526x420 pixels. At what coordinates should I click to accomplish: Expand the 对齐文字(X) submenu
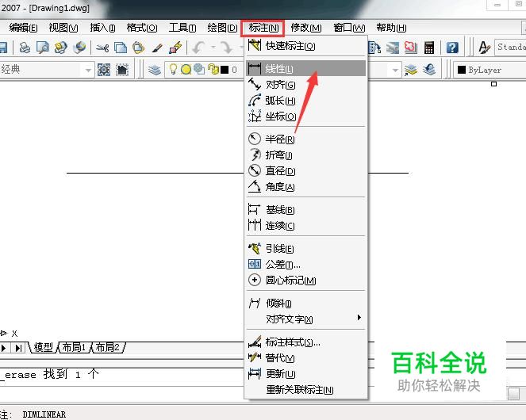306,319
